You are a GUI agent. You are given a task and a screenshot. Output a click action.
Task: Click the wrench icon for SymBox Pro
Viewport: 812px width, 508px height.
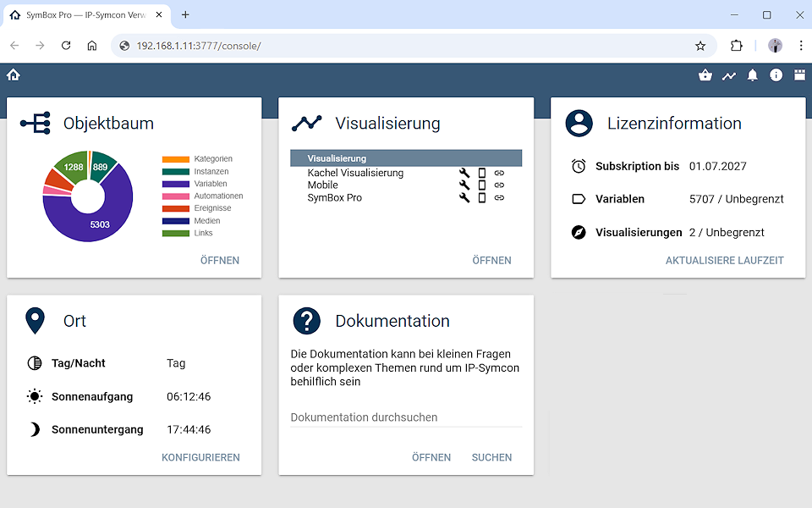pyautogui.click(x=464, y=197)
